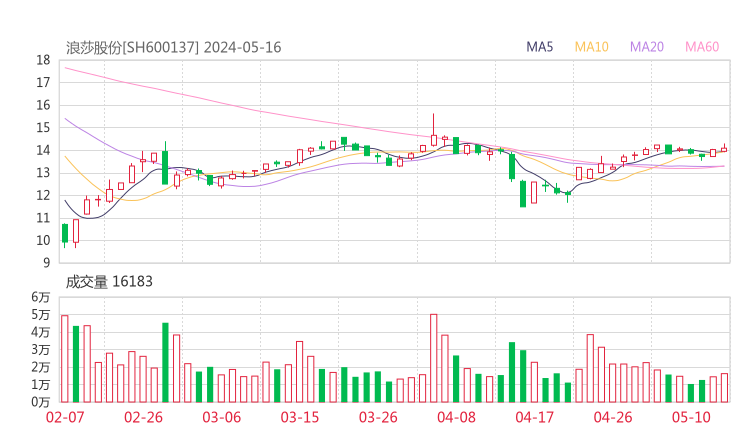Select the tall-wick candlestick peaking above 15

point(434,130)
